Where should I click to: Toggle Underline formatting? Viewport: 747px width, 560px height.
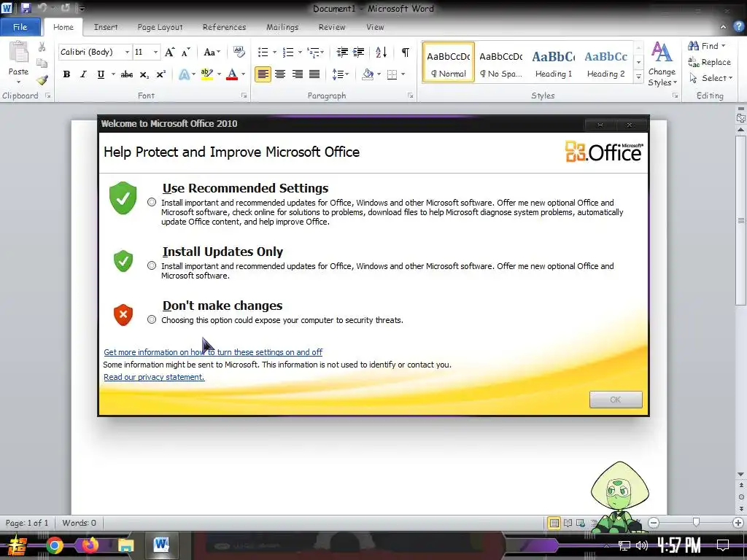[x=101, y=74]
